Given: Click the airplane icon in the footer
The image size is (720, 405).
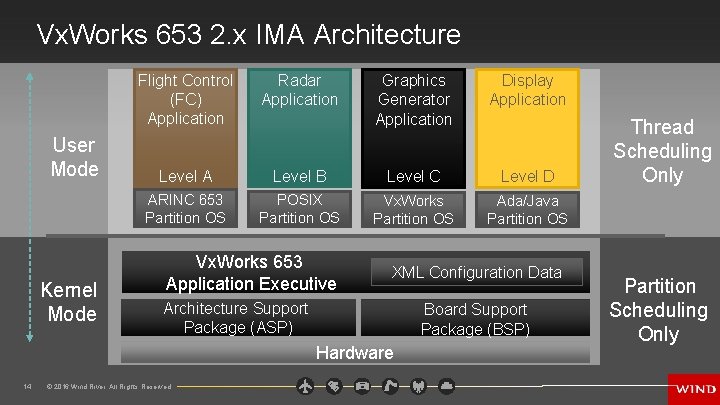Looking at the screenshot, I should coord(305,386).
